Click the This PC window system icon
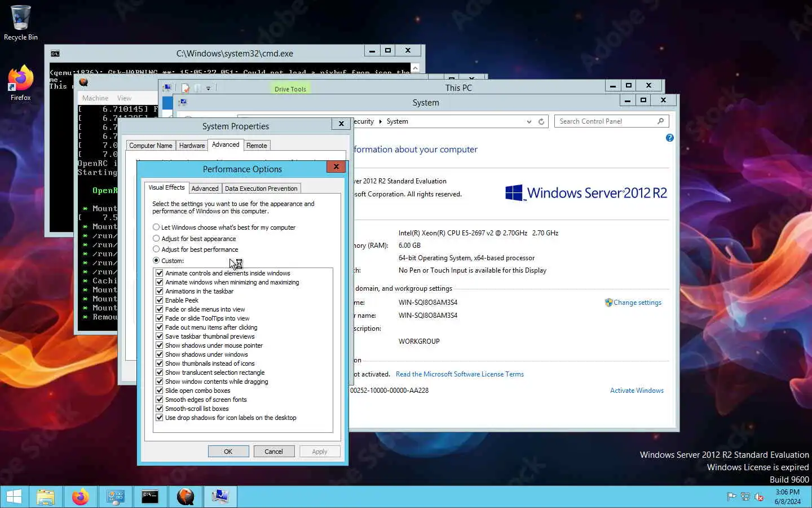 (167, 87)
